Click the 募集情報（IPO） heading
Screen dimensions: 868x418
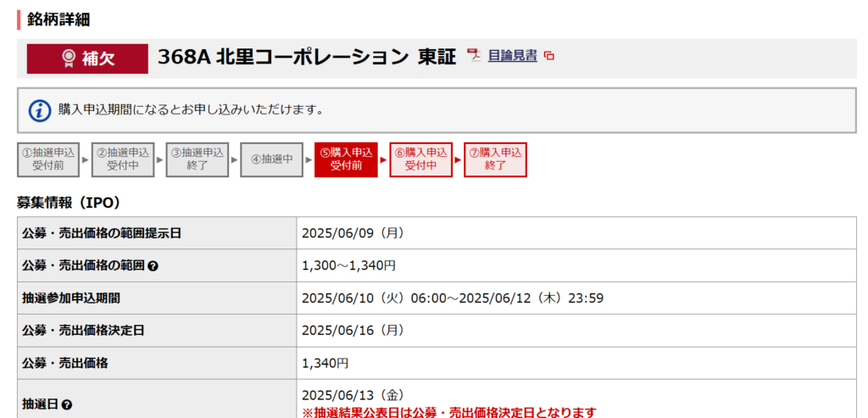[x=69, y=203]
